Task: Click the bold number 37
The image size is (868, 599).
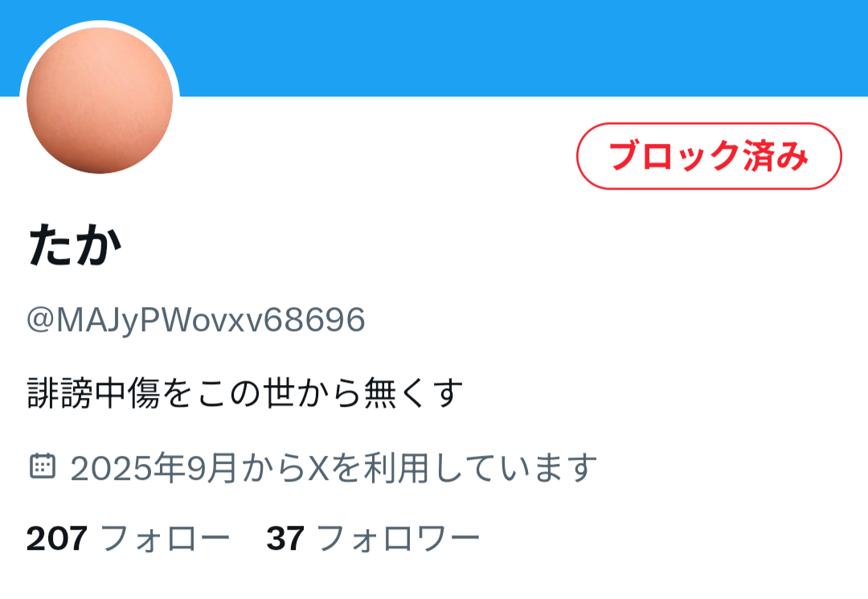Action: click(285, 538)
